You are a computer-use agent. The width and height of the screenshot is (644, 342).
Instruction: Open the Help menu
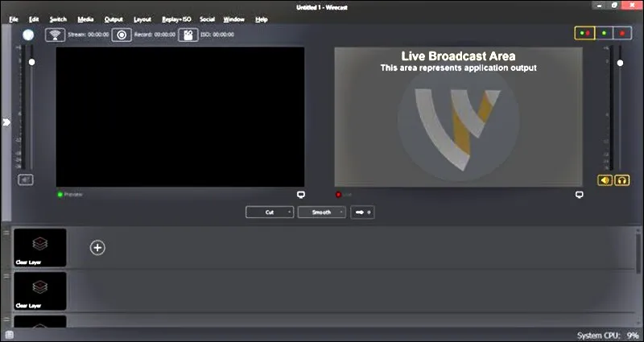point(261,19)
